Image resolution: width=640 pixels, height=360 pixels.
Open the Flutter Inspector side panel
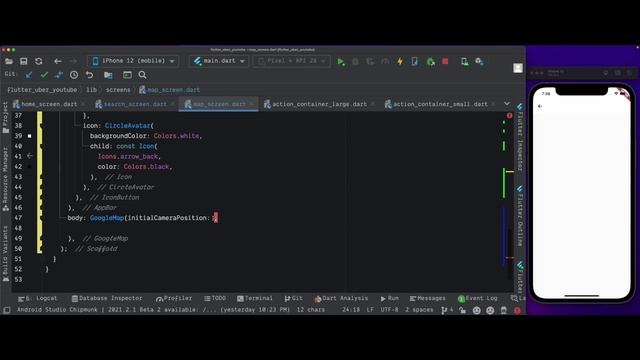(520, 137)
